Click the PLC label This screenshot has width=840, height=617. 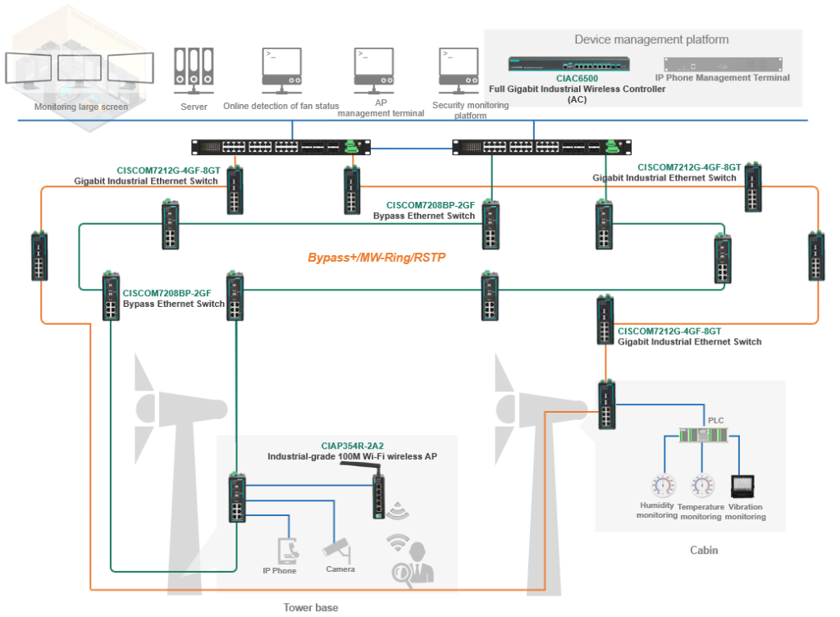[x=715, y=421]
